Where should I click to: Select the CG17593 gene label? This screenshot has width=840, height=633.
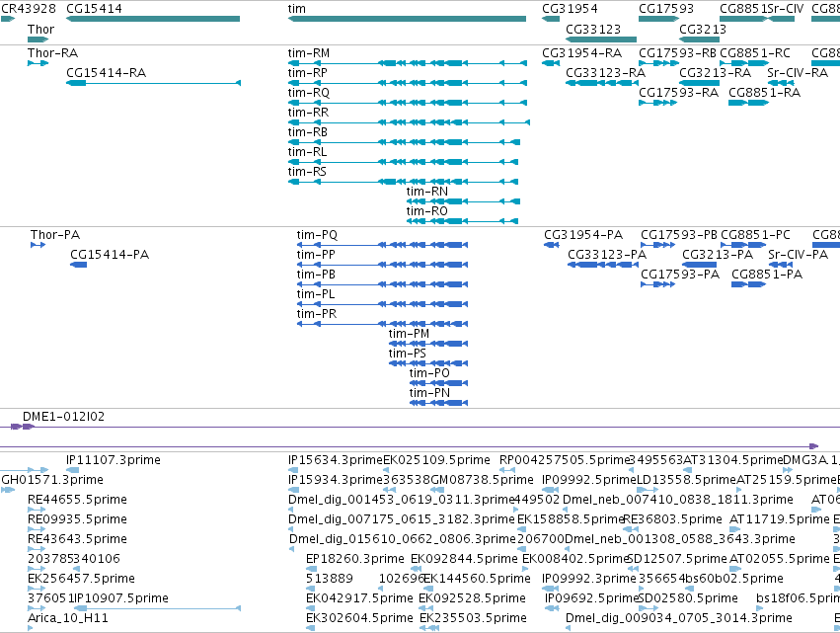point(666,9)
